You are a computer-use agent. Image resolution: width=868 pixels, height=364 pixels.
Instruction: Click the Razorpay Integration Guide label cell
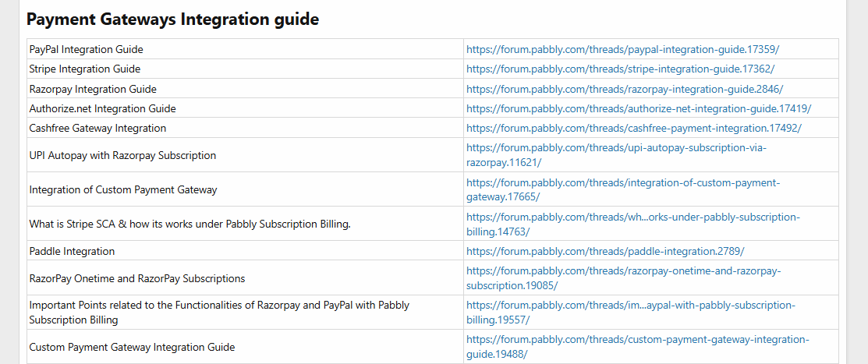pyautogui.click(x=245, y=89)
